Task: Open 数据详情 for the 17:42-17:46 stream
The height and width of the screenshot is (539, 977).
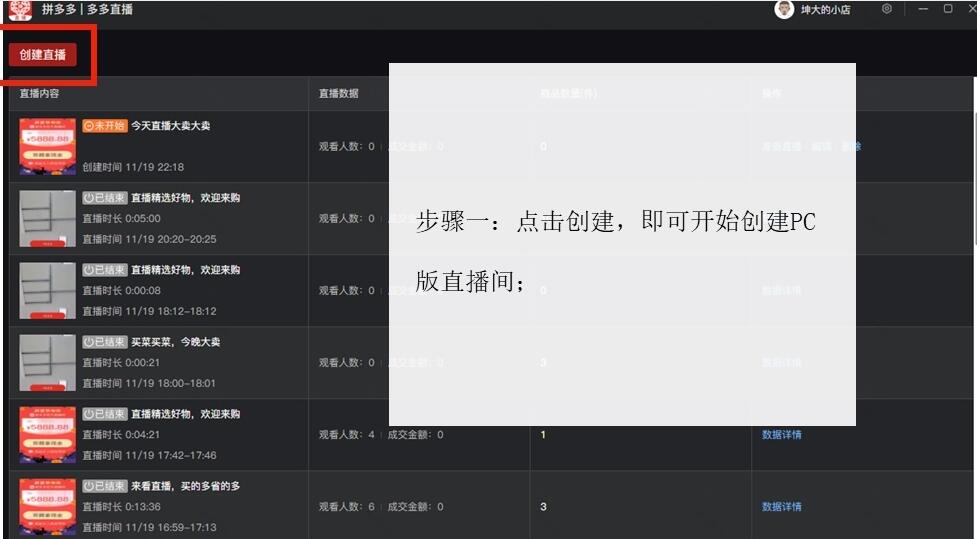Action: (781, 435)
